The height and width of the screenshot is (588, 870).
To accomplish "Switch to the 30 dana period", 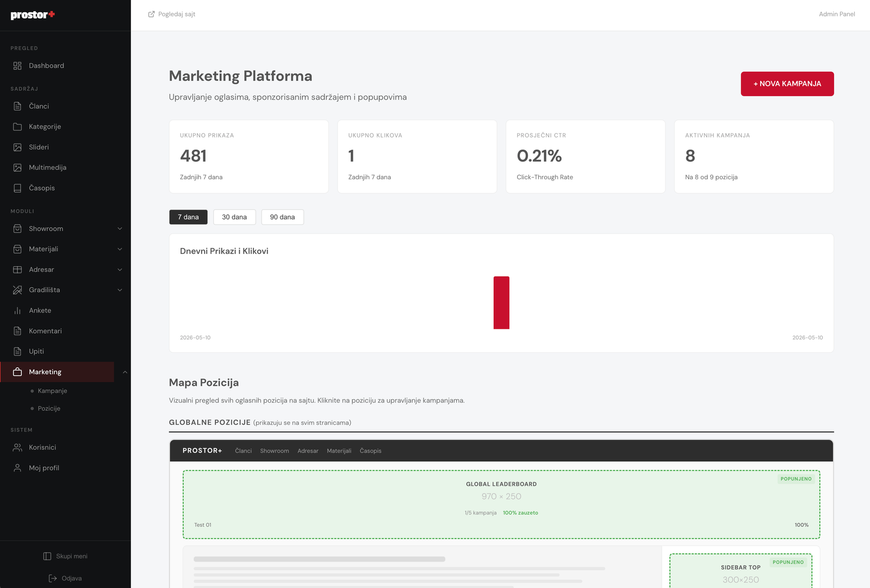I will click(234, 217).
